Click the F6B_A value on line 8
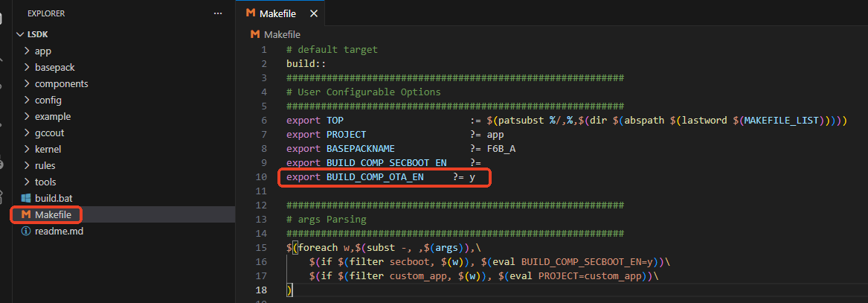 coord(502,148)
